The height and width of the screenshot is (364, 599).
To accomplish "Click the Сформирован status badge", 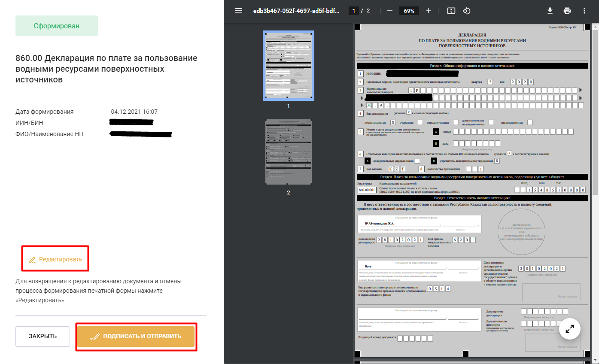I will 57,26.
